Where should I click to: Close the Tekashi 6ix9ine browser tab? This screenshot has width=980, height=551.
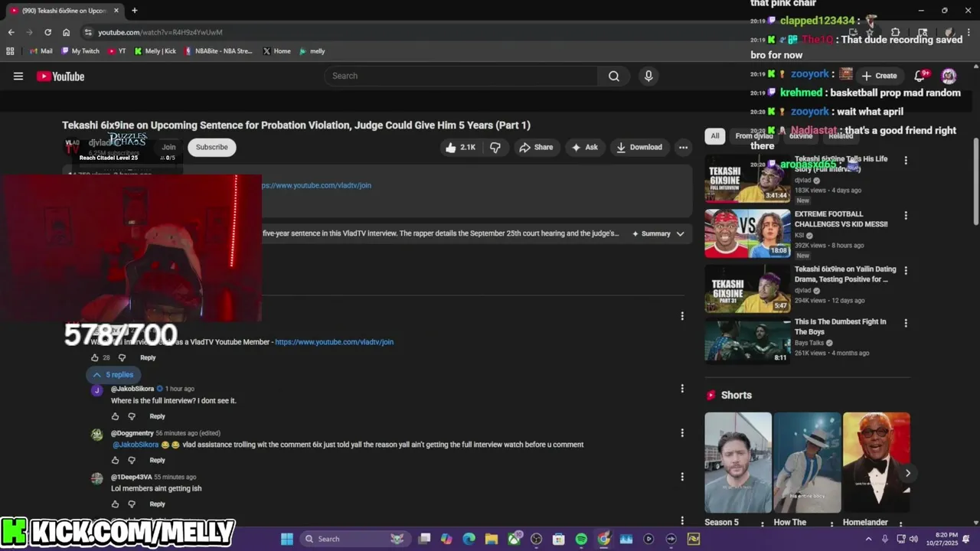pos(116,11)
